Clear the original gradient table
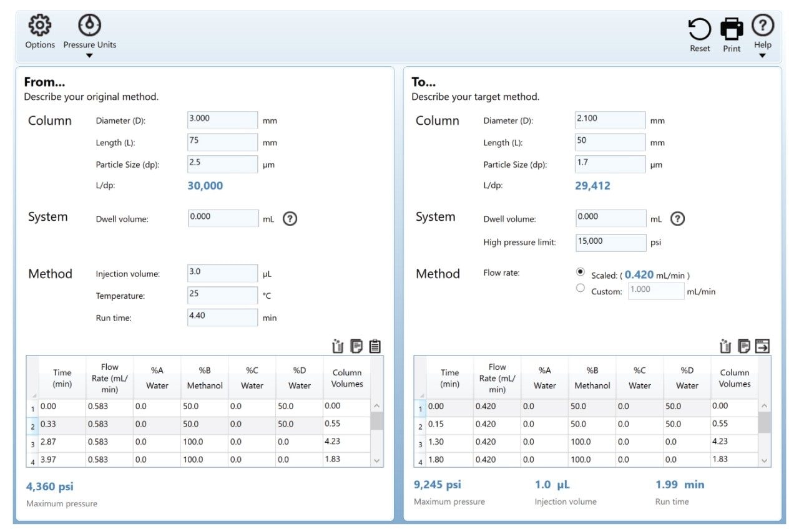This screenshot has width=799, height=532. coord(338,346)
